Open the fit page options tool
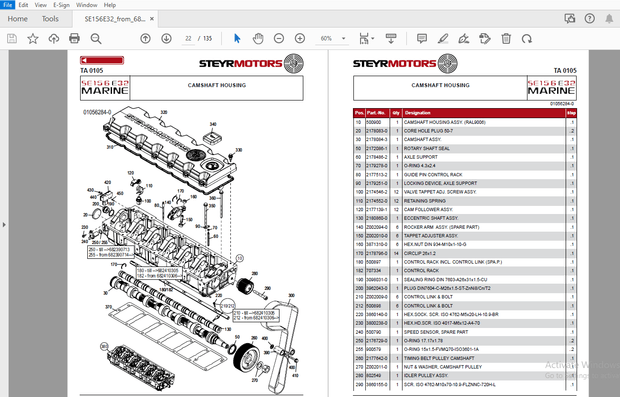This screenshot has height=397, width=620. point(364,38)
